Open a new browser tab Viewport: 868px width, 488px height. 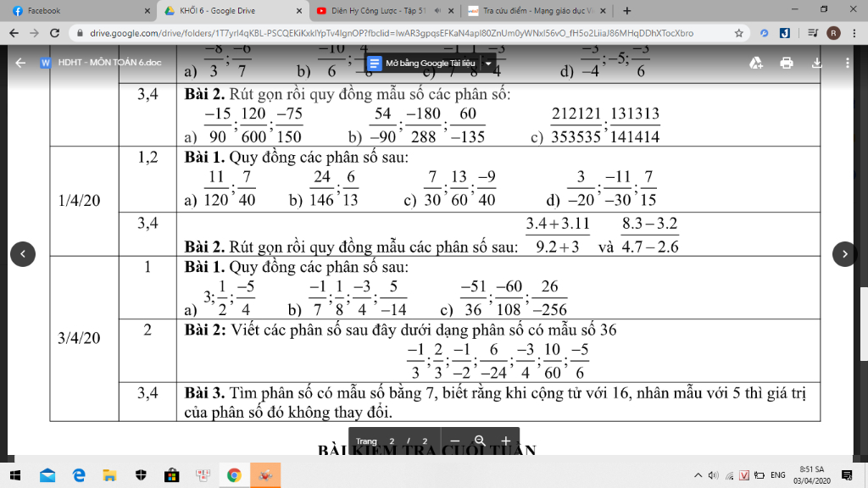(626, 10)
